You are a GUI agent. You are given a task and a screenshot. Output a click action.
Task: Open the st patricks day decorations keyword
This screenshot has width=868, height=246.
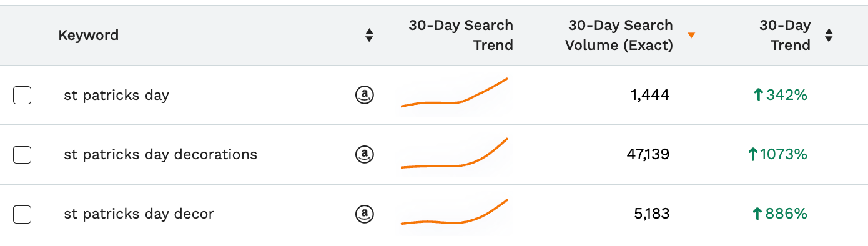click(x=160, y=154)
